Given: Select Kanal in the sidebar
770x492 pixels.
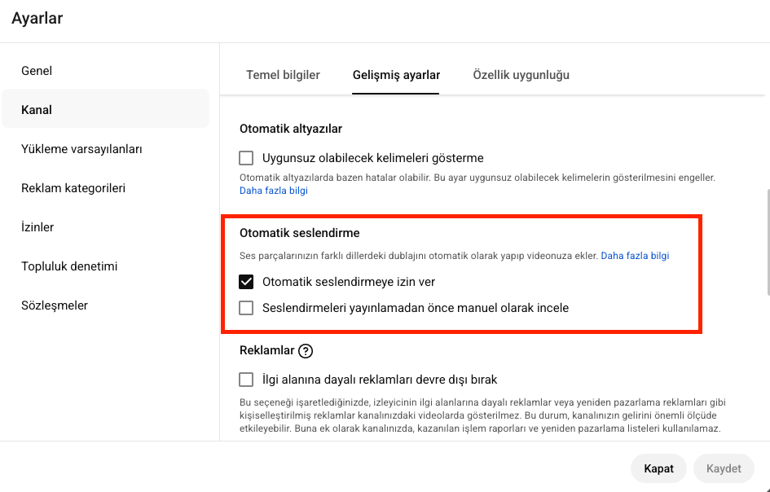Looking at the screenshot, I should [37, 110].
